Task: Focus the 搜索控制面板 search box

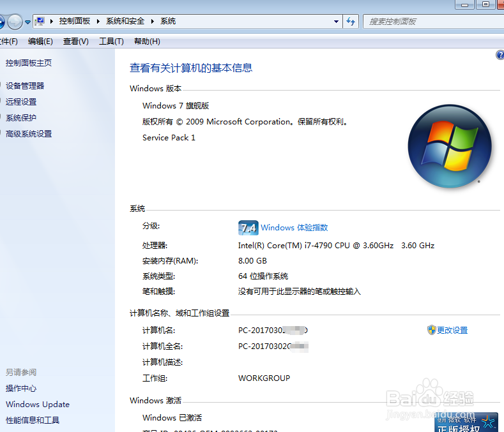Action: pyautogui.click(x=433, y=22)
